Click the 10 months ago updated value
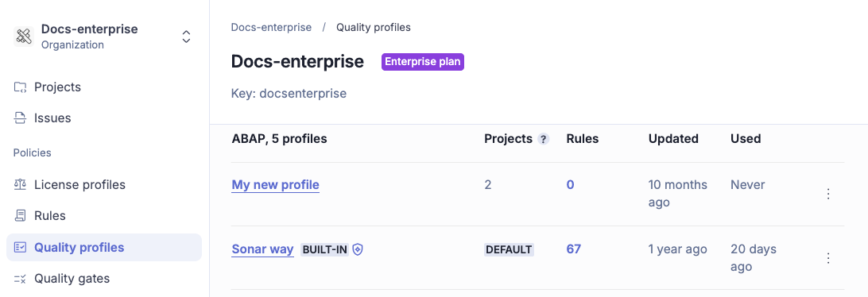This screenshot has height=297, width=868. tap(677, 194)
